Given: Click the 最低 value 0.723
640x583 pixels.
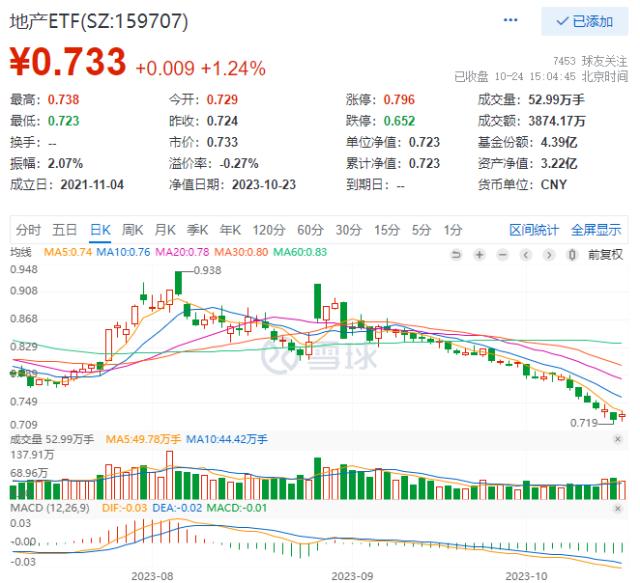Looking at the screenshot, I should [63, 121].
